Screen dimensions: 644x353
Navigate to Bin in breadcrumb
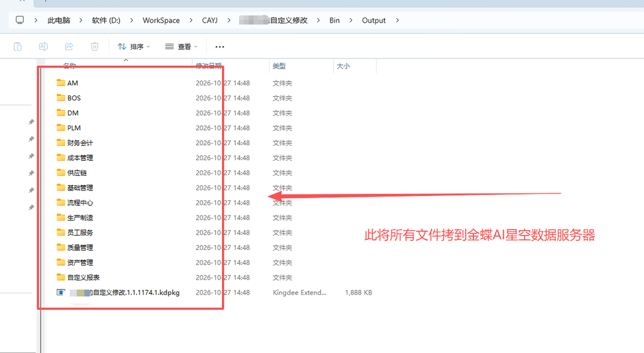click(x=335, y=21)
